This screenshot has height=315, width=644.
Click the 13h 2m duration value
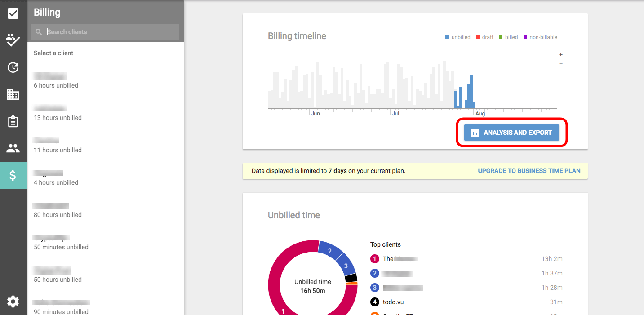coord(552,259)
